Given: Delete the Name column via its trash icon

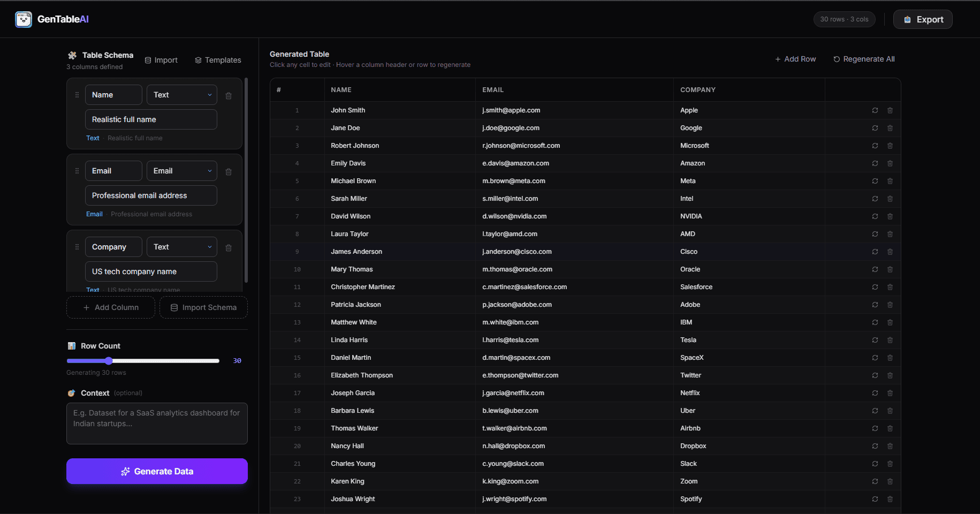Looking at the screenshot, I should 229,95.
